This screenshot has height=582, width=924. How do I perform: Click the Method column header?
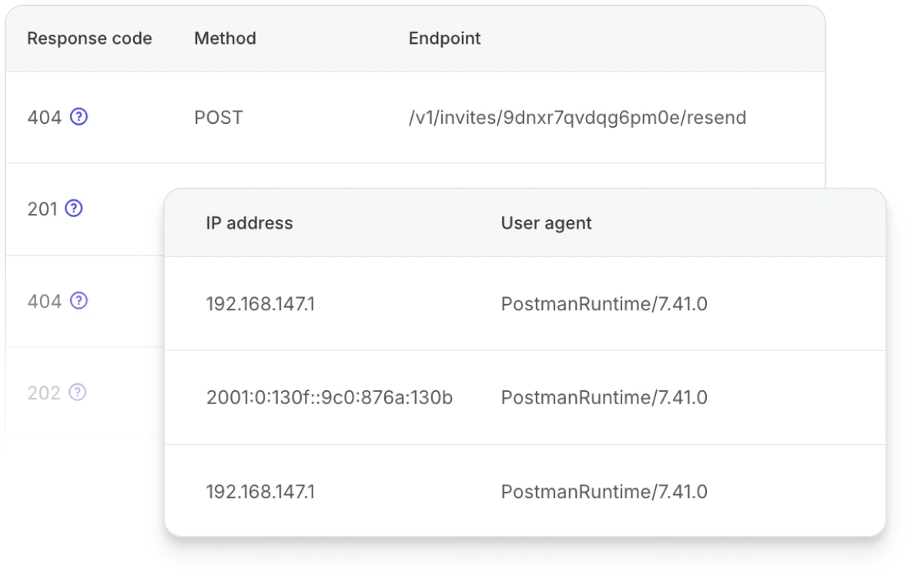pos(225,38)
